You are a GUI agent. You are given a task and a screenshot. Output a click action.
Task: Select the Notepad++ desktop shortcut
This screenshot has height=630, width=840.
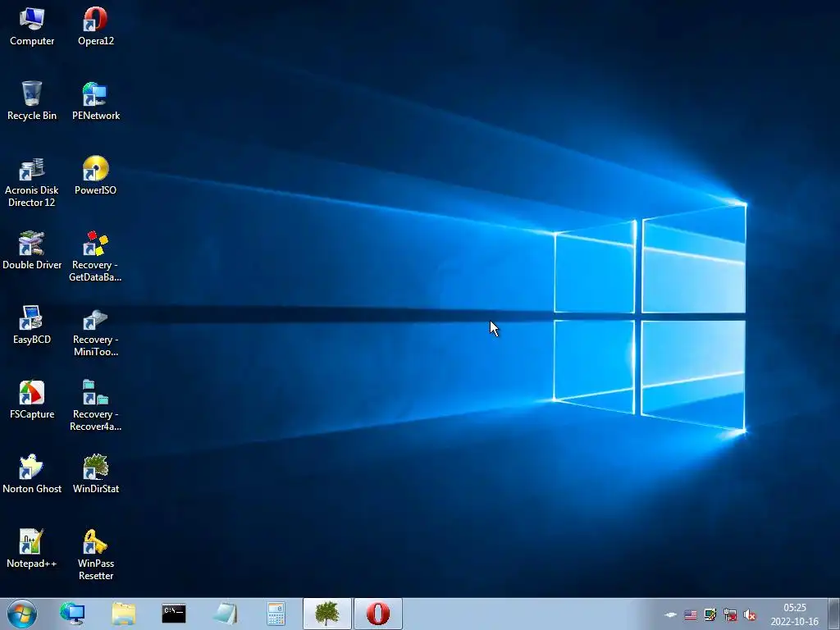pos(32,549)
